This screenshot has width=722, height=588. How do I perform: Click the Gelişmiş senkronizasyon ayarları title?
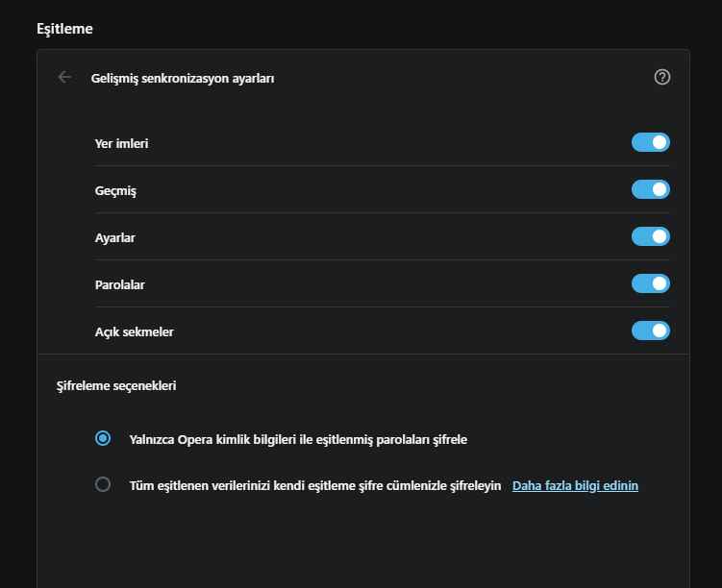tap(183, 79)
